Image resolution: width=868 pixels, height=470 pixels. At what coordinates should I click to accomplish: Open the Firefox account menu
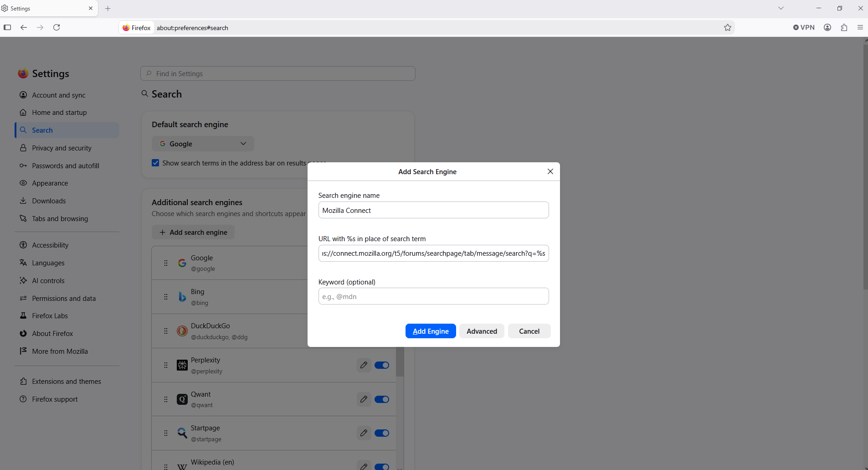[827, 27]
